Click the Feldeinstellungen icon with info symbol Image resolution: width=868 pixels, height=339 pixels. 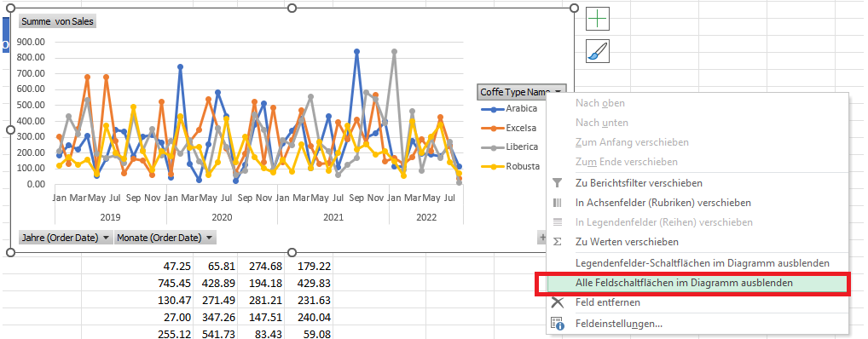(558, 324)
